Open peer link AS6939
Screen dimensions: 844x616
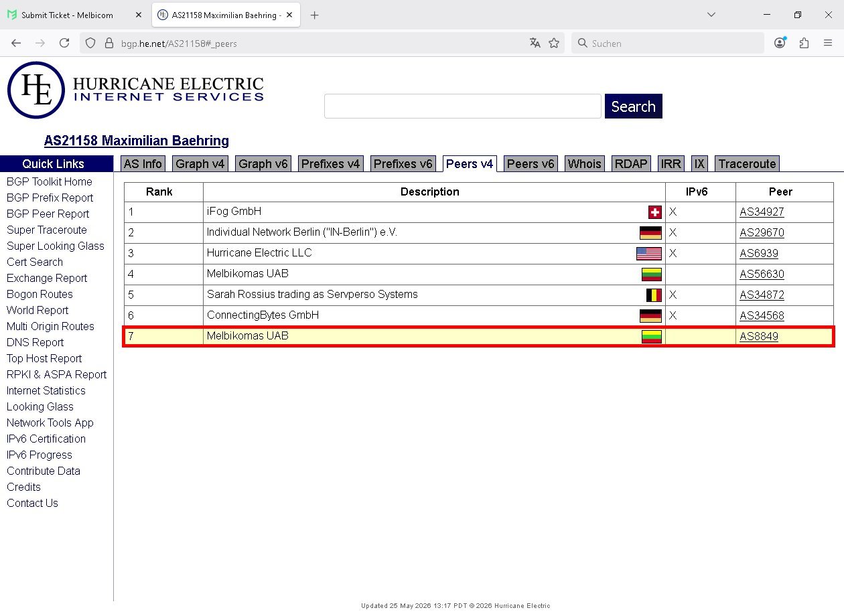(759, 254)
